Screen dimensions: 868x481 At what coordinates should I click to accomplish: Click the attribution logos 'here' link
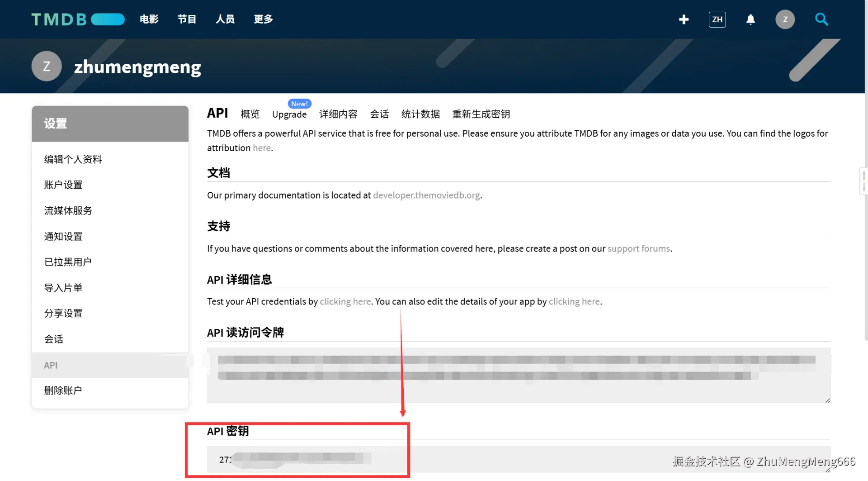[x=262, y=148]
